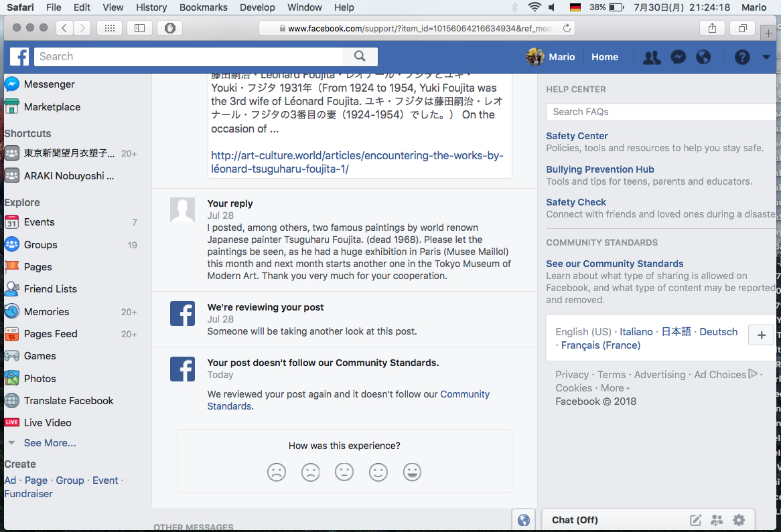
Task: Click Mario's profile picture in header
Action: tap(535, 57)
